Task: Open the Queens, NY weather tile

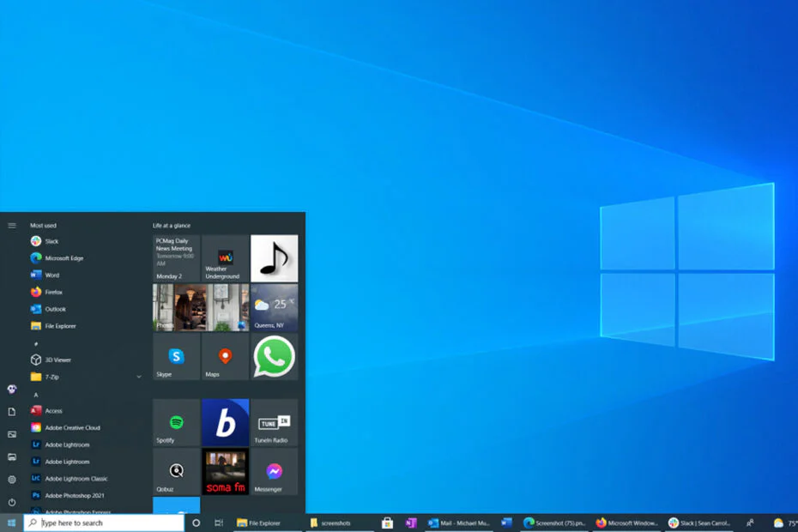Action: point(275,307)
